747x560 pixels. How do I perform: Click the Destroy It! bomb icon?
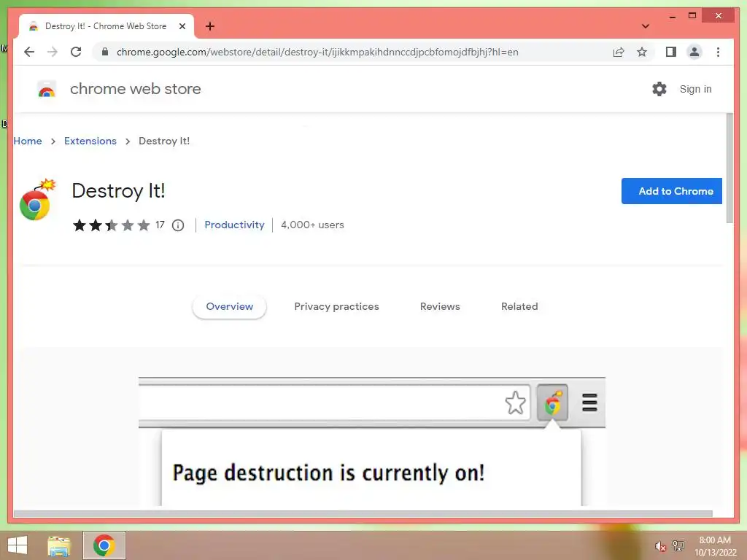[36, 200]
